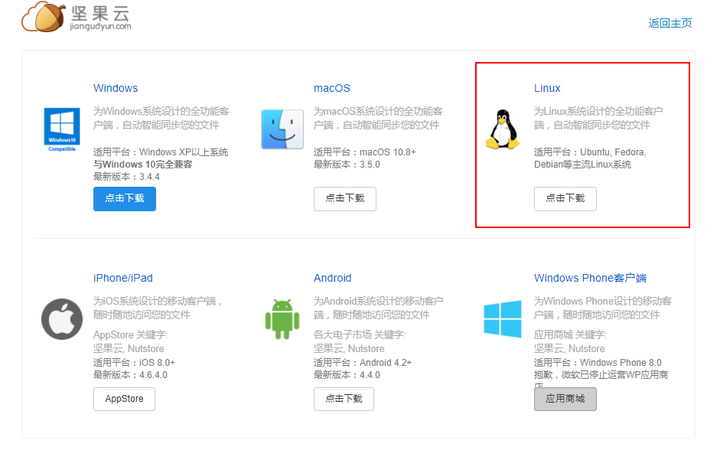Viewport: 720px width, 460px height.
Task: Click the text AppStore 关键字:
Action: [130, 335]
